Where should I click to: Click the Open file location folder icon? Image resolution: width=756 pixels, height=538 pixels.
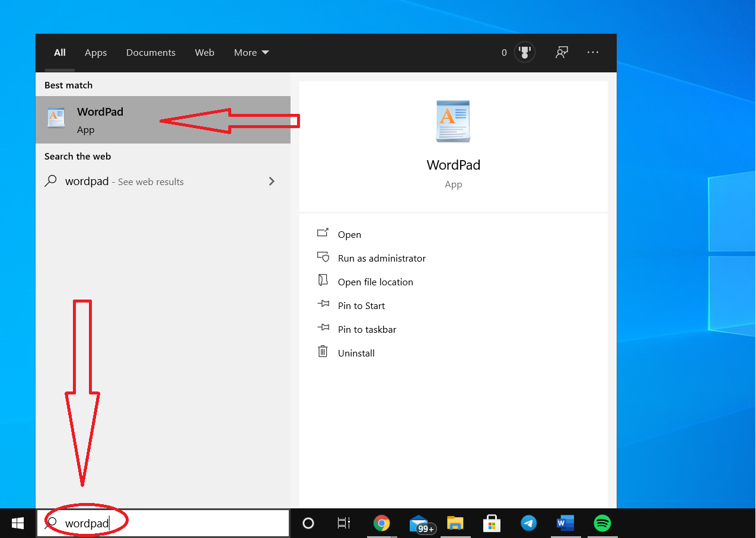point(323,280)
